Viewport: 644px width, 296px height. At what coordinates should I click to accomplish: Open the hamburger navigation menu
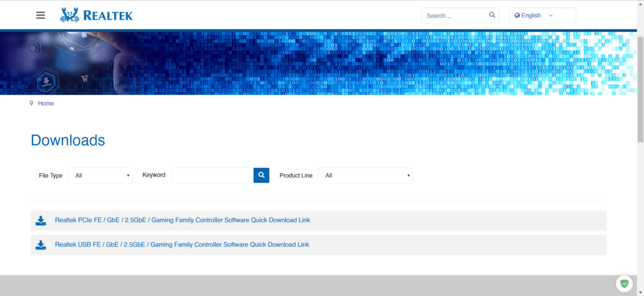[x=41, y=15]
